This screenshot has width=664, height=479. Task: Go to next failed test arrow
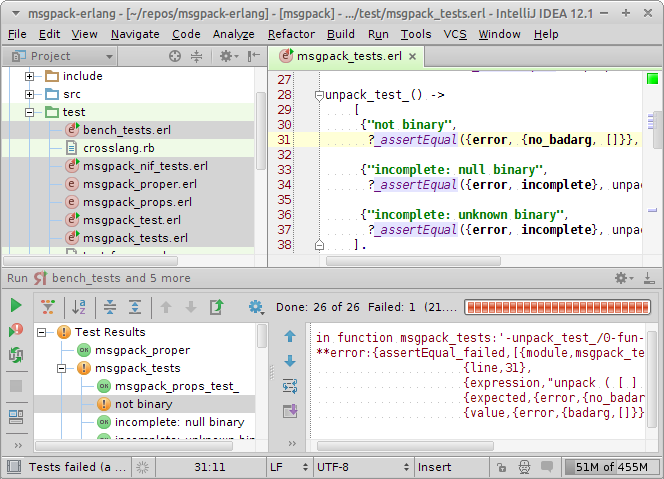point(191,307)
